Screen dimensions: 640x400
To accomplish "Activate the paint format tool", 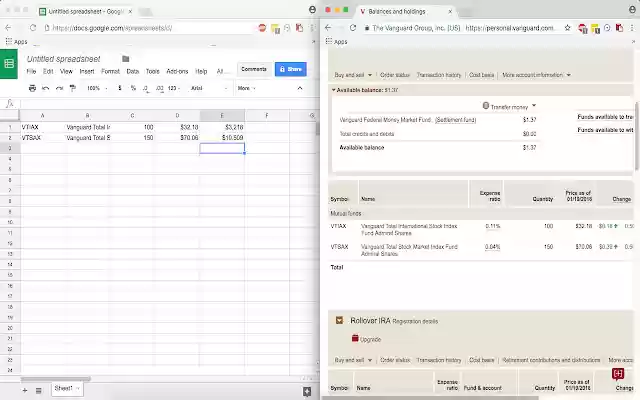I will 73,88.
